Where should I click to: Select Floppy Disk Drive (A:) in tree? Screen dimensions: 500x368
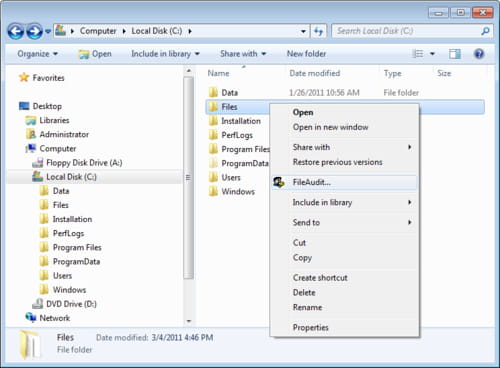tap(77, 163)
